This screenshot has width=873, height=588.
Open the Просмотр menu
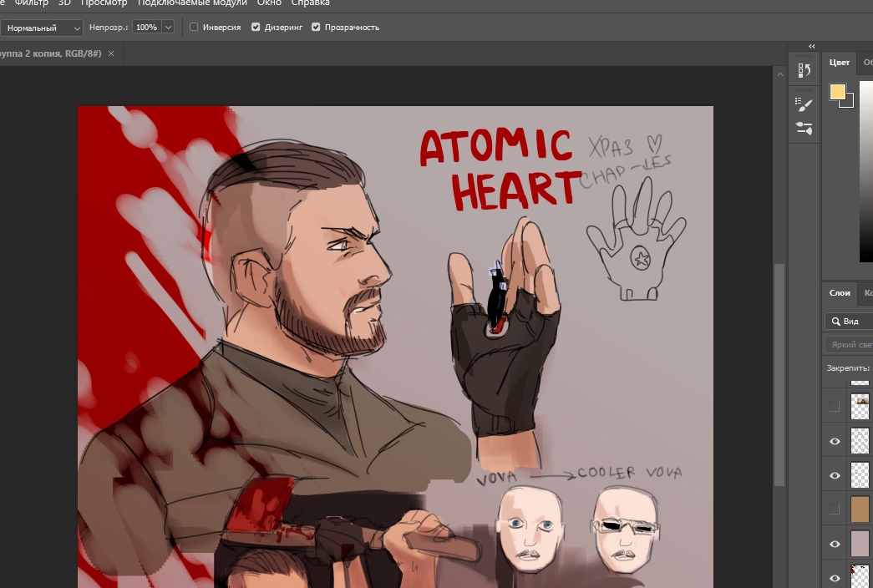pyautogui.click(x=104, y=3)
